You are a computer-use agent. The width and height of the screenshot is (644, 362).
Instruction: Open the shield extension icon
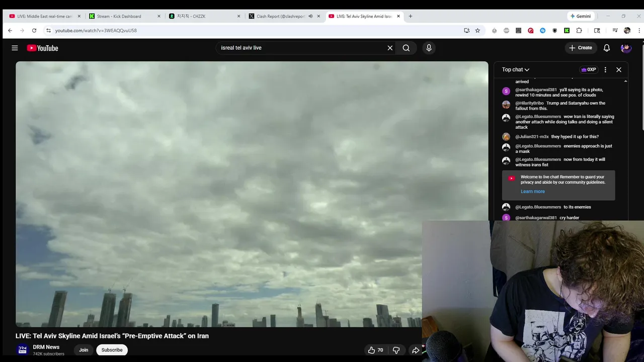(x=554, y=30)
